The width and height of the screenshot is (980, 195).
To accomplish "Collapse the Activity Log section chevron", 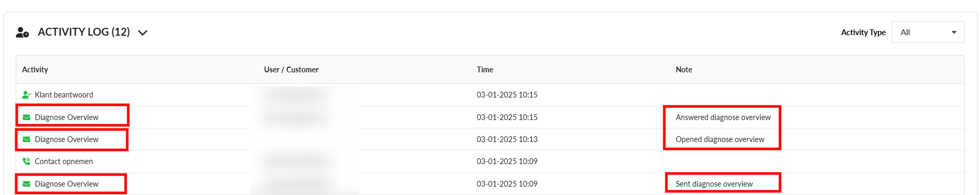I will [x=142, y=32].
